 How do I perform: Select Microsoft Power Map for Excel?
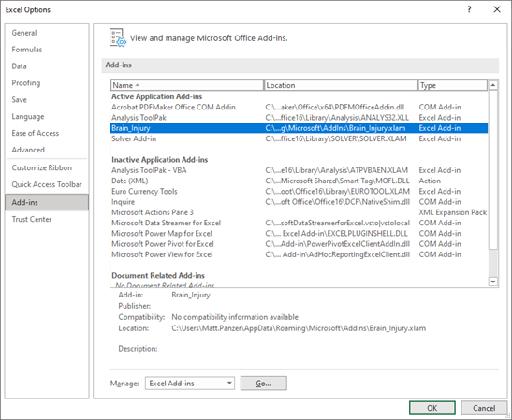[x=300, y=233]
